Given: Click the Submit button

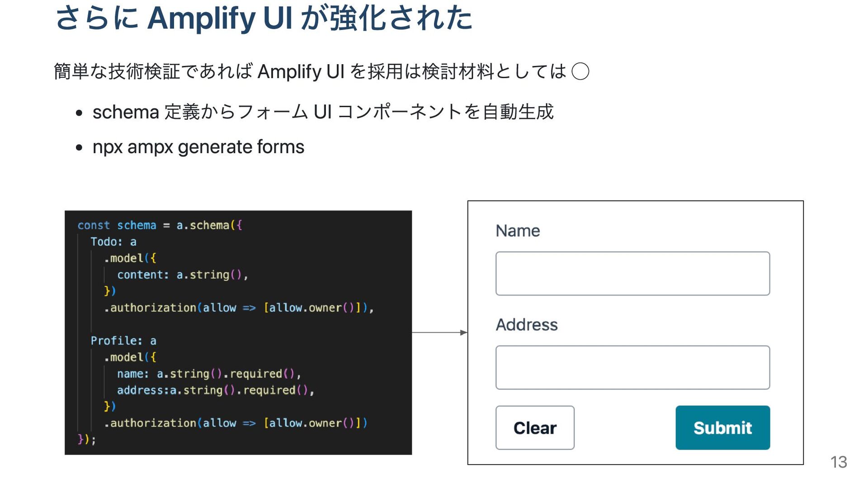Looking at the screenshot, I should [722, 427].
